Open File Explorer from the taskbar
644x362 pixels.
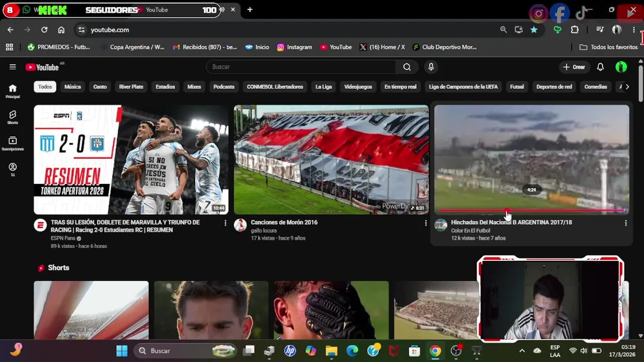331,350
